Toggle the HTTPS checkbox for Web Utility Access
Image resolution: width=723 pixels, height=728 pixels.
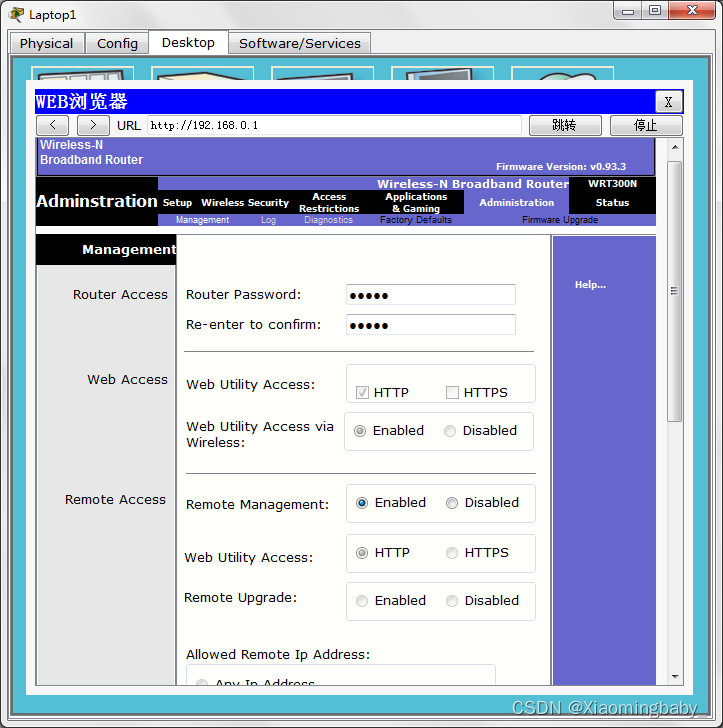452,392
